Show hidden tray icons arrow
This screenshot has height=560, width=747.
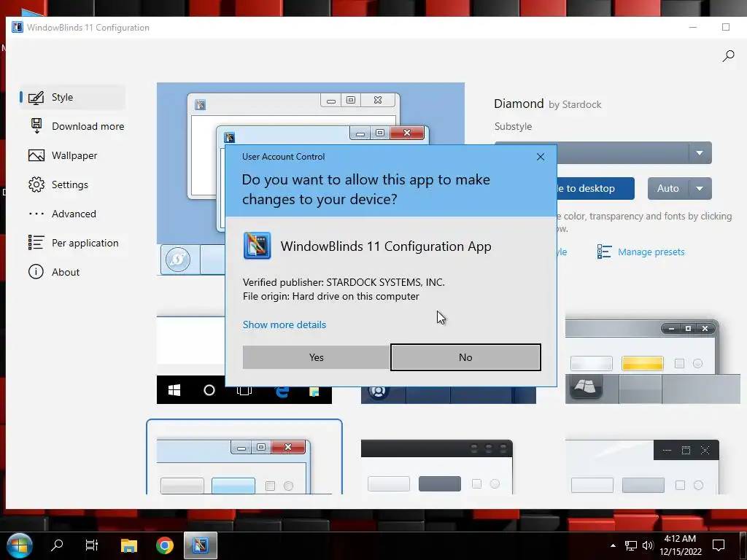pos(613,545)
